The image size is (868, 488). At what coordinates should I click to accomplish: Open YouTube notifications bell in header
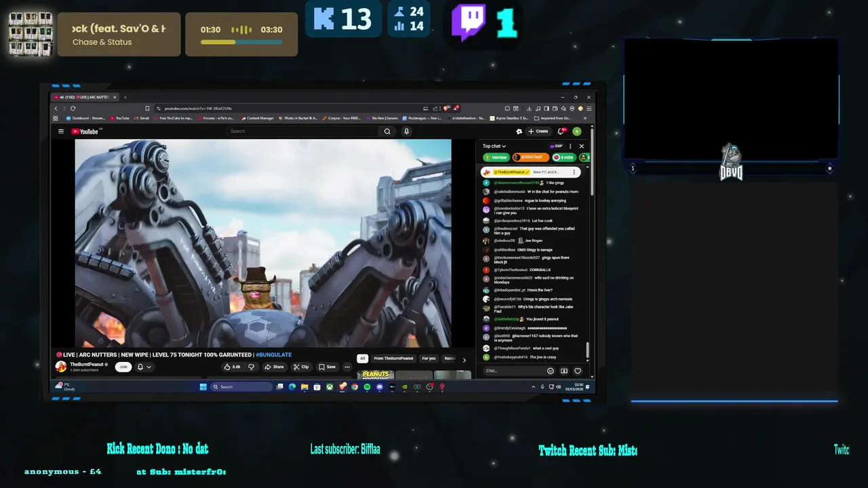point(561,131)
